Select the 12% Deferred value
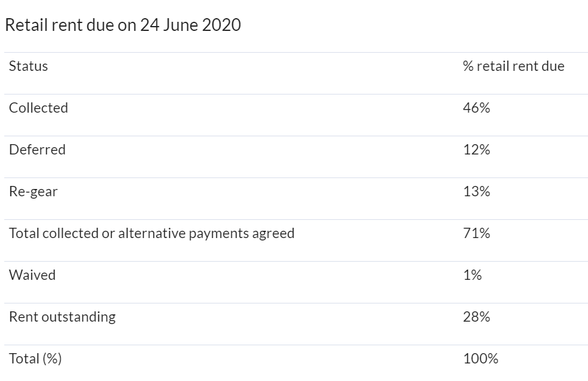The height and width of the screenshot is (381, 588). pyautogui.click(x=476, y=150)
